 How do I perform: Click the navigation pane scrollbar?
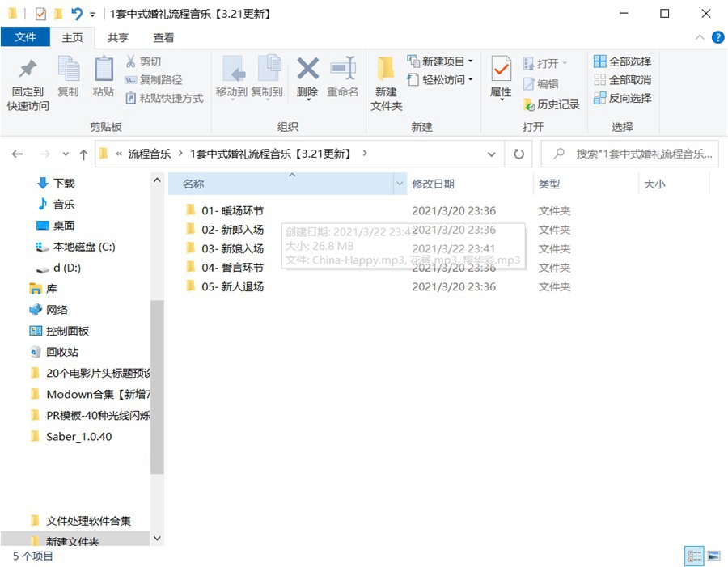click(x=157, y=387)
